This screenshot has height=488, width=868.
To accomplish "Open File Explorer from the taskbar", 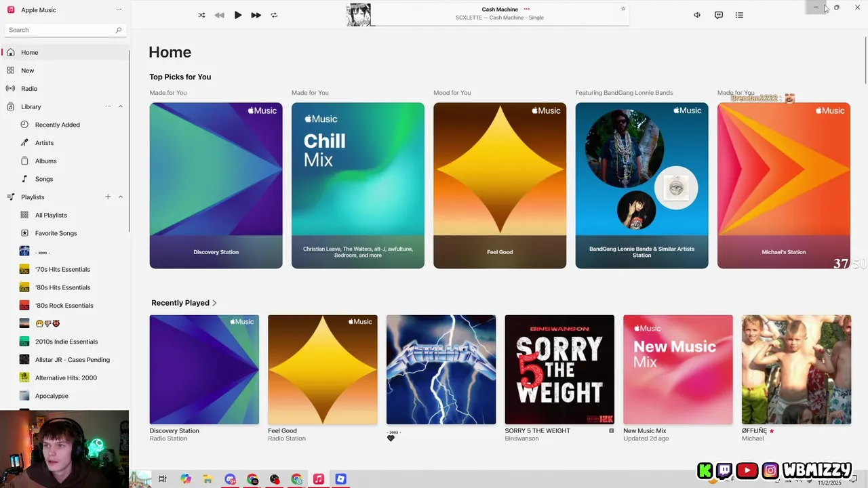I will pyautogui.click(x=208, y=479).
